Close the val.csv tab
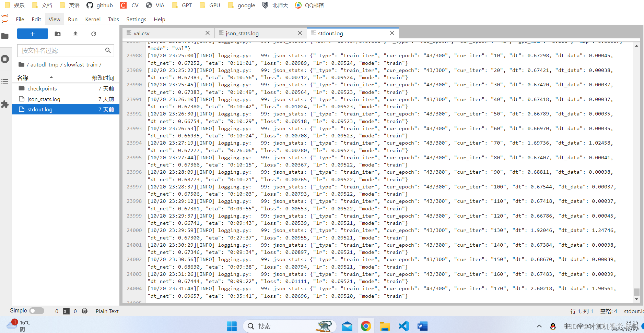The image size is (644, 333). point(207,33)
